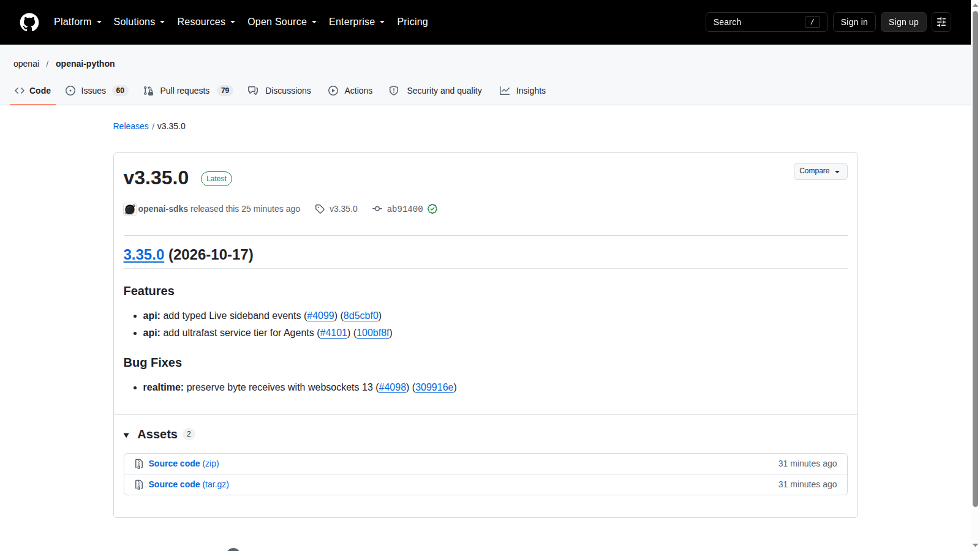Download Source code (tar.gz)

pyautogui.click(x=189, y=485)
